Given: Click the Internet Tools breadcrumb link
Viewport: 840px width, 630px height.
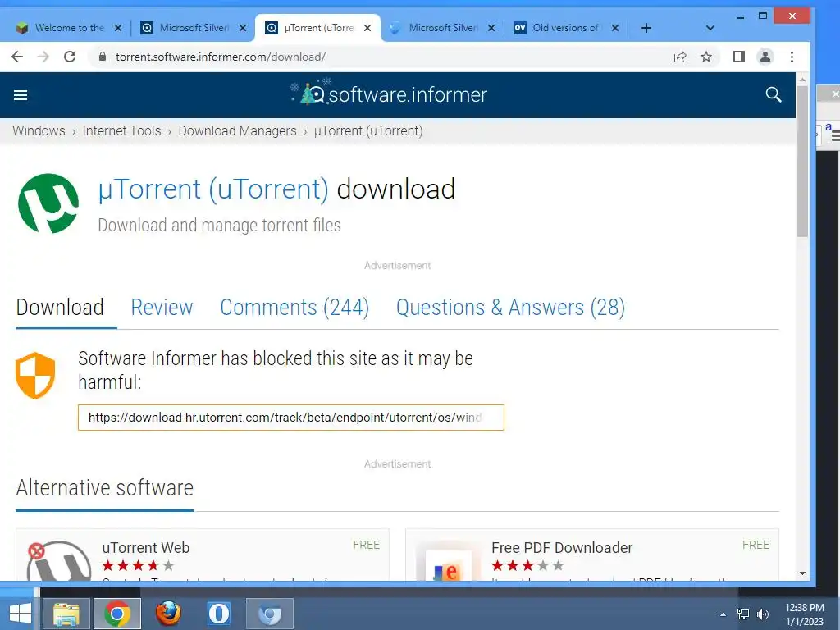Looking at the screenshot, I should click(121, 130).
